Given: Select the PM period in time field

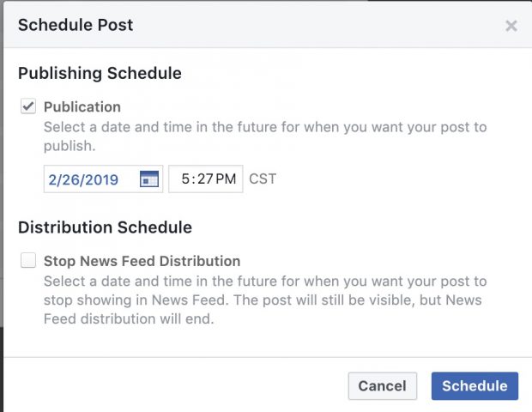Looking at the screenshot, I should 226,179.
